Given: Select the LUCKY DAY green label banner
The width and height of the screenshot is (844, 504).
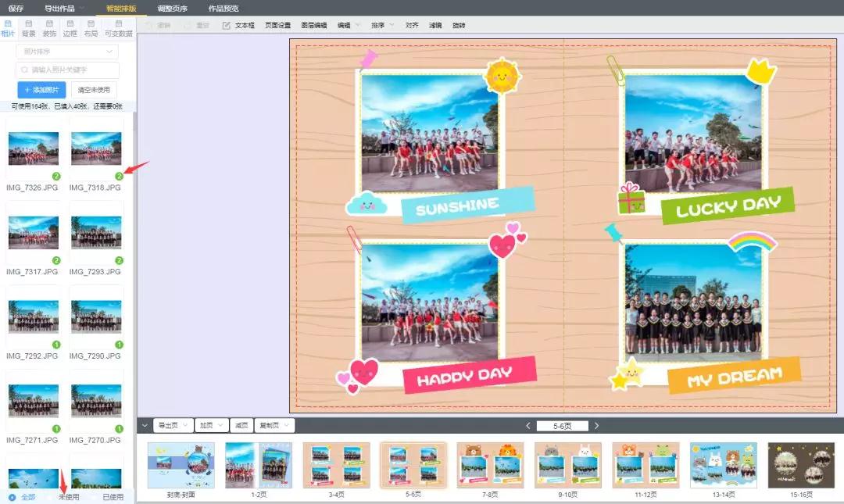Looking at the screenshot, I should click(x=728, y=206).
